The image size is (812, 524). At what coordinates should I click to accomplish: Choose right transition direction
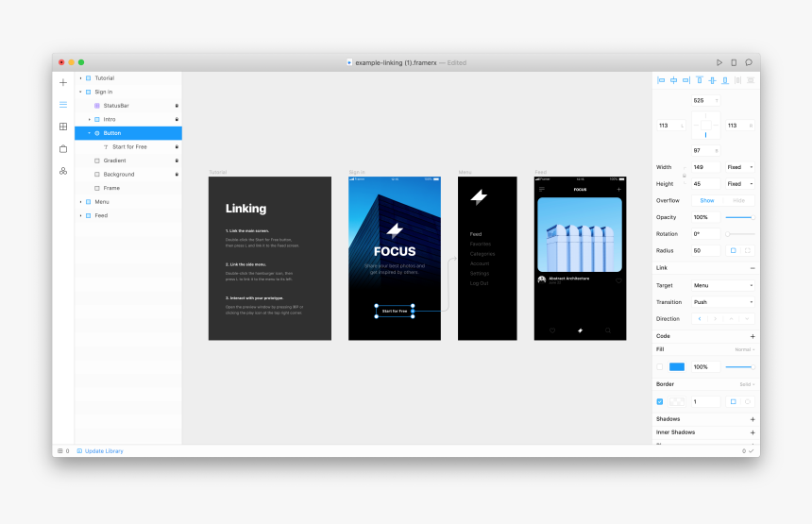(x=715, y=319)
